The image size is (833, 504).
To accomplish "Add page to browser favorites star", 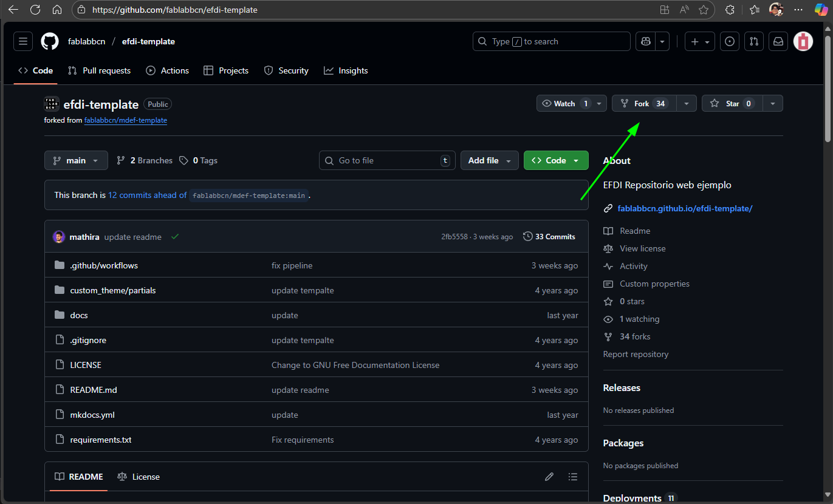I will [x=704, y=10].
